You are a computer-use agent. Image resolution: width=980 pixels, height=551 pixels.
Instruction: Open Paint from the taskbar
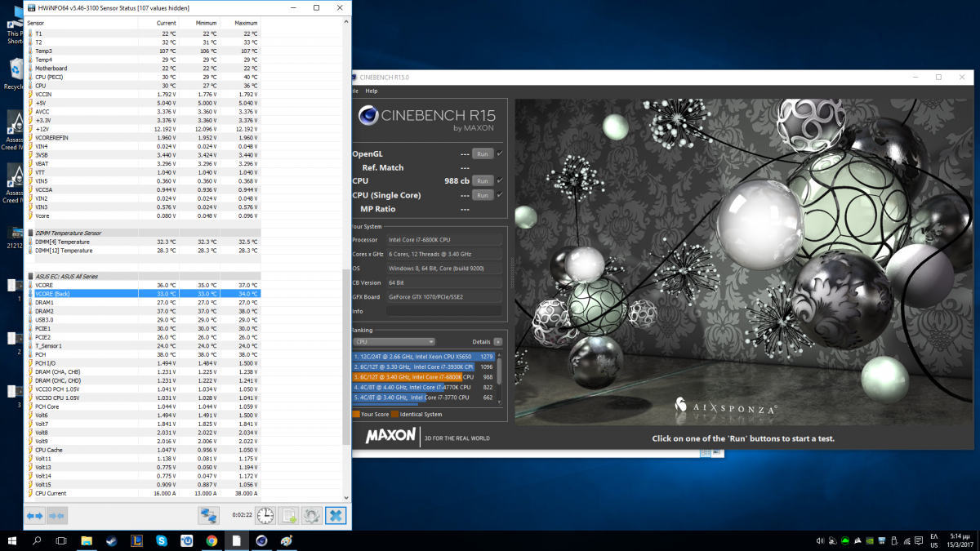[x=287, y=540]
